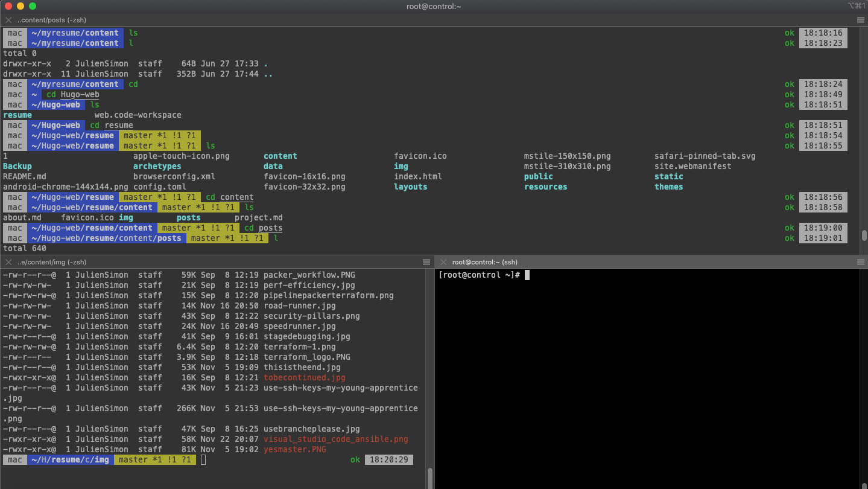868x489 pixels.
Task: Enter fullscreen with the green button
Action: click(33, 6)
